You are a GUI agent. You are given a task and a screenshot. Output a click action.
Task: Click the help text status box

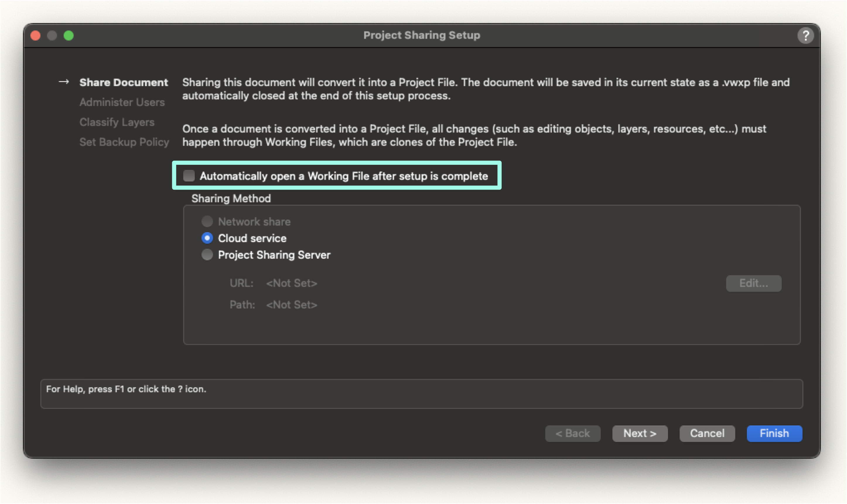point(422,394)
